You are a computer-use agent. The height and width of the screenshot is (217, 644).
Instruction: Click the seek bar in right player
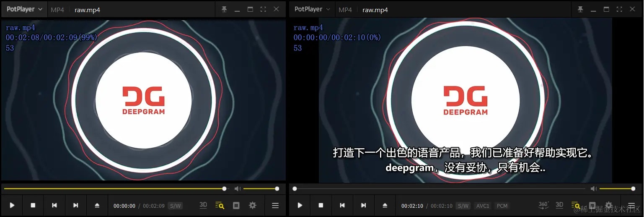click(x=439, y=189)
